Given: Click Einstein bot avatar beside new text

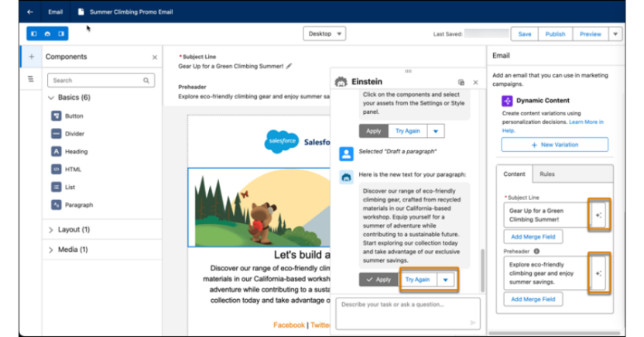Looking at the screenshot, I should 346,177.
